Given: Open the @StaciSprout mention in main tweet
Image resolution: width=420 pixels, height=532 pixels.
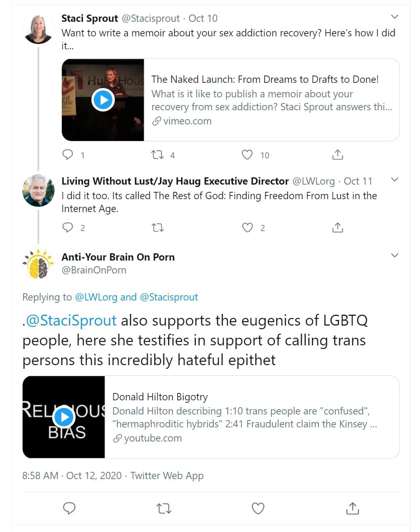Looking at the screenshot, I should pyautogui.click(x=71, y=320).
